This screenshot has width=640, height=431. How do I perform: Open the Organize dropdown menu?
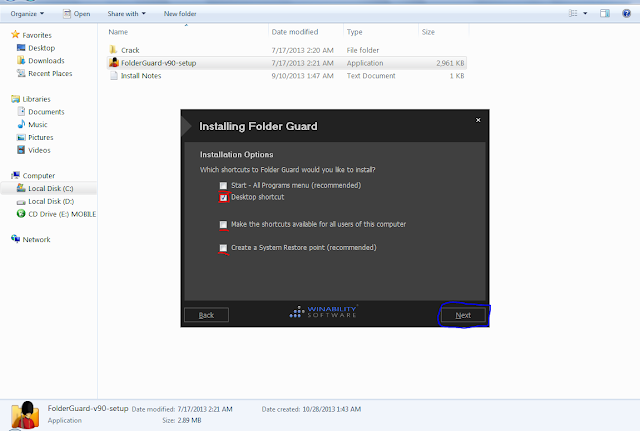(27, 14)
